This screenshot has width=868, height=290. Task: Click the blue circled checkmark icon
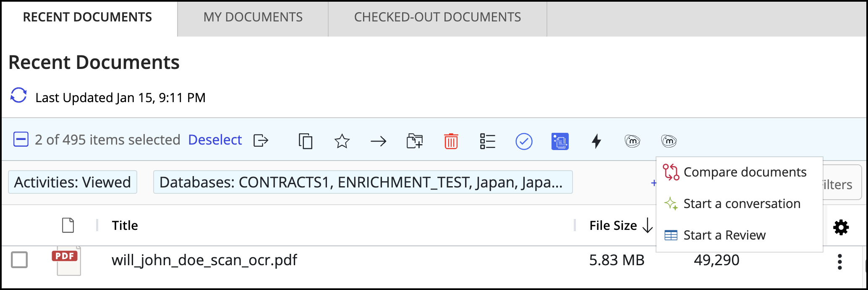[x=524, y=141]
